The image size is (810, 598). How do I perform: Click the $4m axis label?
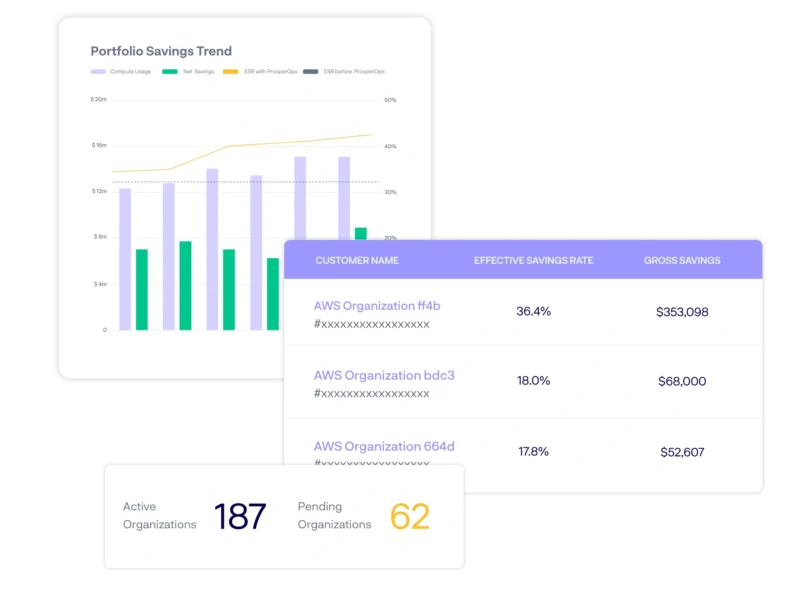pos(100,284)
